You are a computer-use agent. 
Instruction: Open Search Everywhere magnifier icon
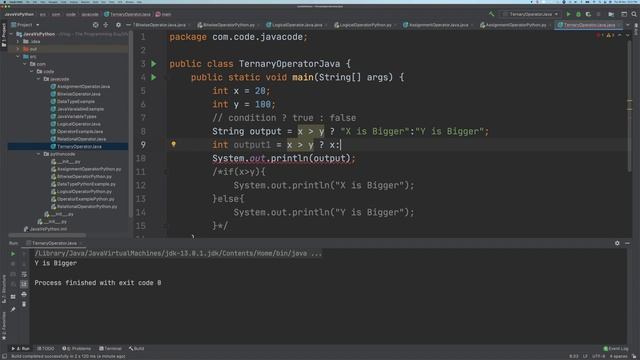[x=634, y=14]
